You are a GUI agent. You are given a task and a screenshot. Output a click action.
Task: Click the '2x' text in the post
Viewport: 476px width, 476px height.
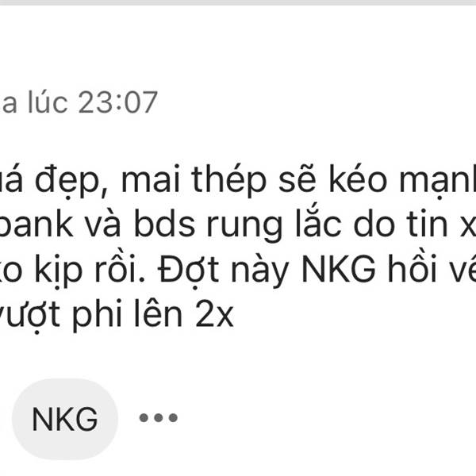pyautogui.click(x=215, y=315)
